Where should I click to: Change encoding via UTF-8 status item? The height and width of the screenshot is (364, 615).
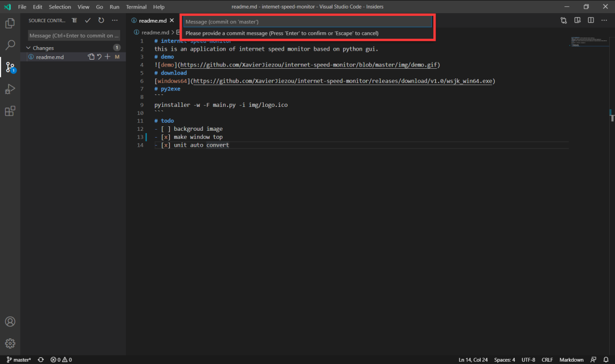point(528,359)
